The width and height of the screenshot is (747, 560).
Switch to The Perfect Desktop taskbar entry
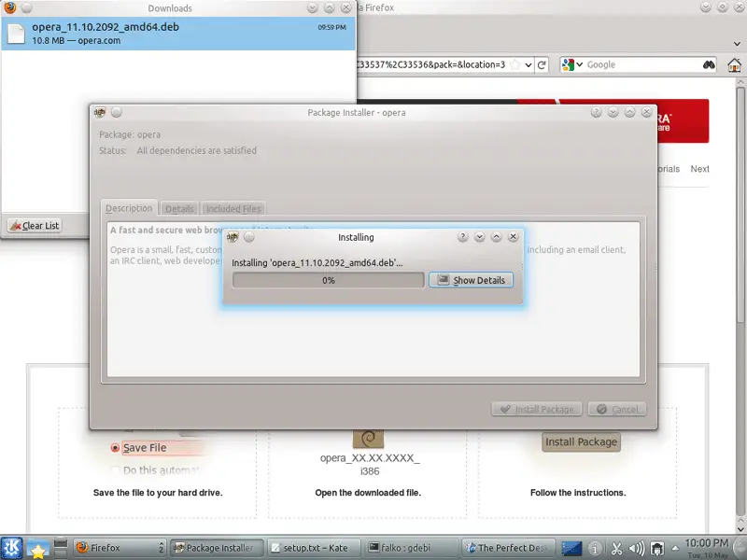coord(508,548)
